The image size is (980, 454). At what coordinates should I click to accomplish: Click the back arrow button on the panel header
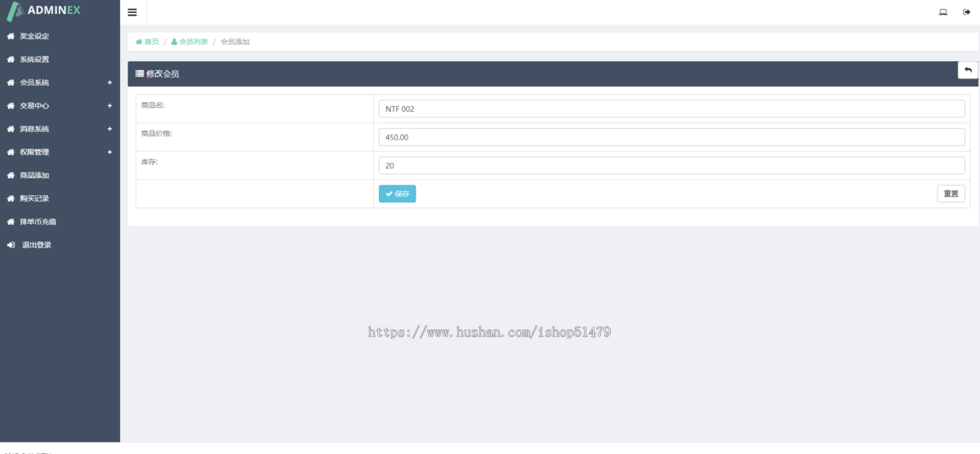pos(968,70)
